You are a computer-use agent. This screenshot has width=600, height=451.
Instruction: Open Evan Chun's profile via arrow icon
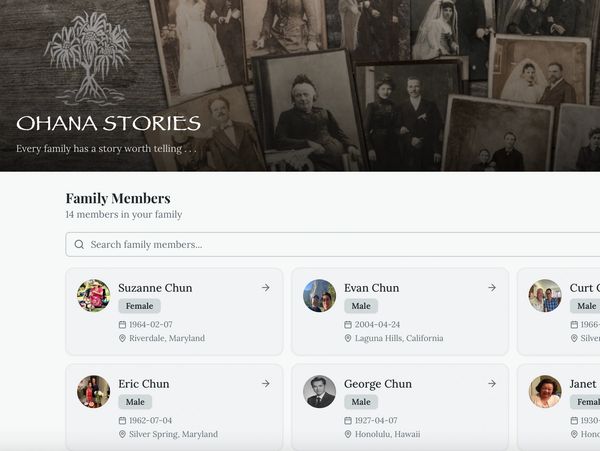492,288
